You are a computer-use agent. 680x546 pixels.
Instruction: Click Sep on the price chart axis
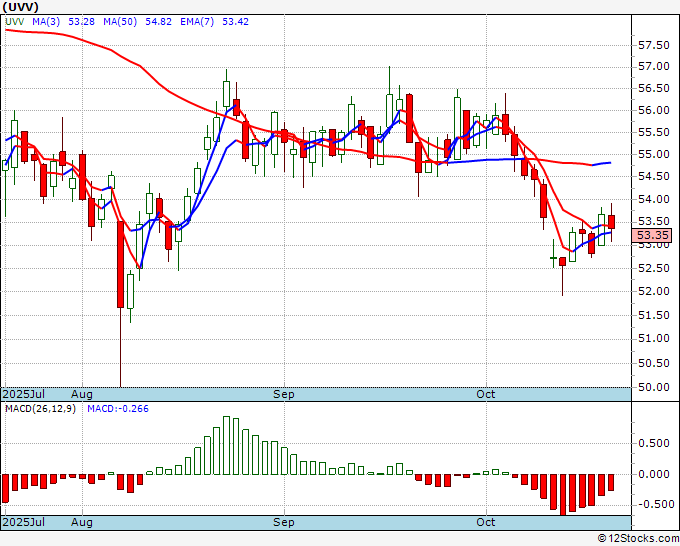tap(284, 394)
